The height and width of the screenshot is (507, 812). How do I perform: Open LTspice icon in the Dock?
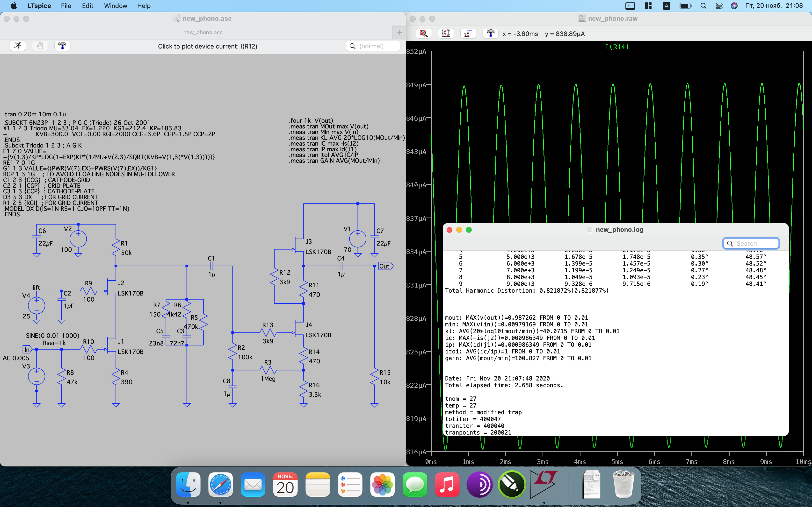point(544,485)
